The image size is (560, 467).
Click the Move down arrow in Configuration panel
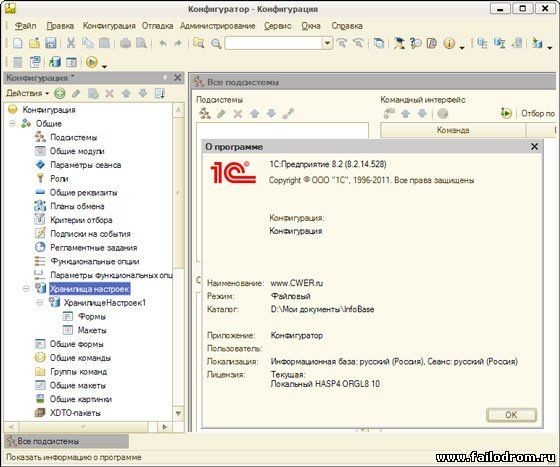(x=143, y=94)
